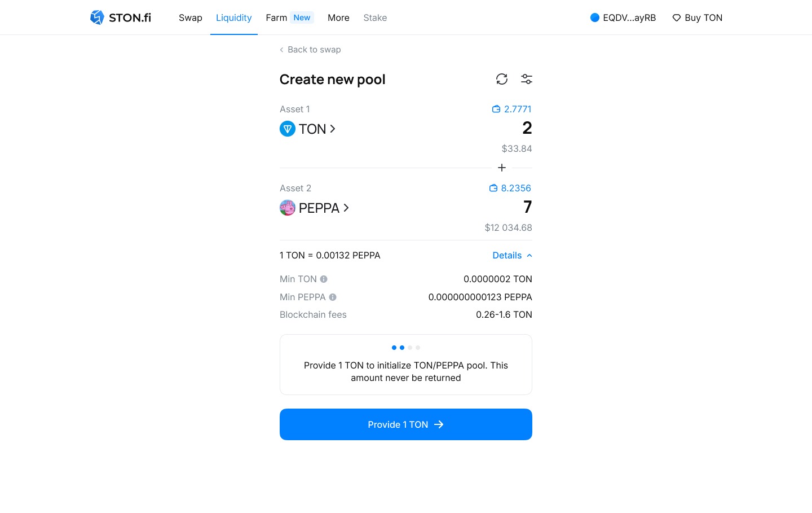Open transaction settings sliders icon
Viewport: 812px width, 513px height.
(527, 79)
